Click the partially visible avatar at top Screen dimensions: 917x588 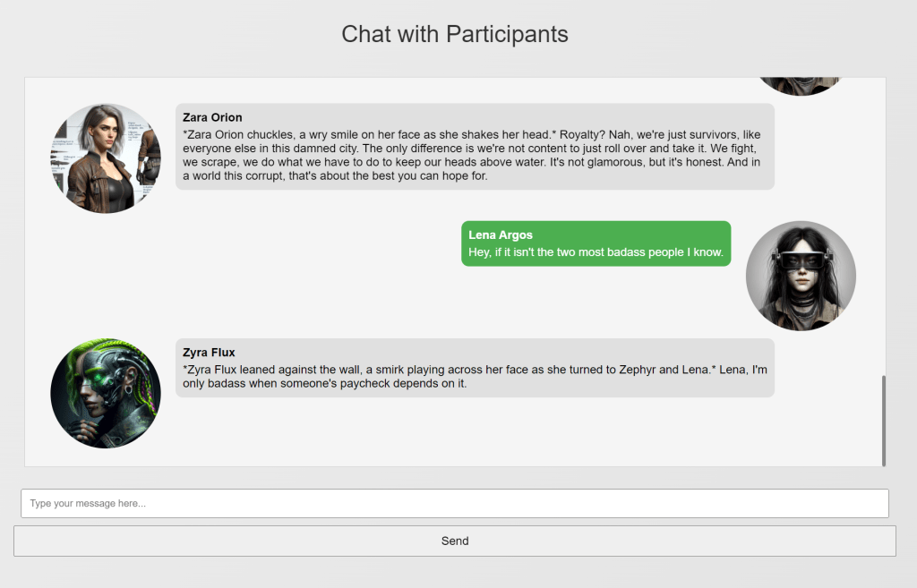[x=800, y=85]
